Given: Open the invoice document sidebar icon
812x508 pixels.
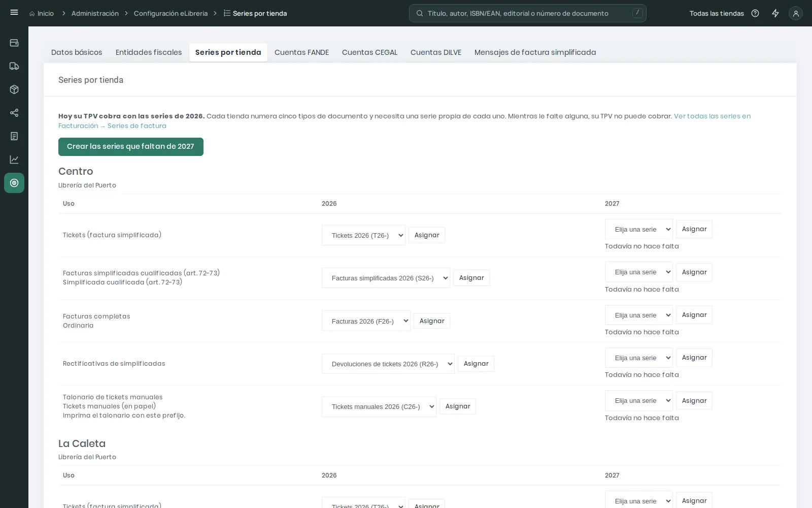Looking at the screenshot, I should click(14, 136).
